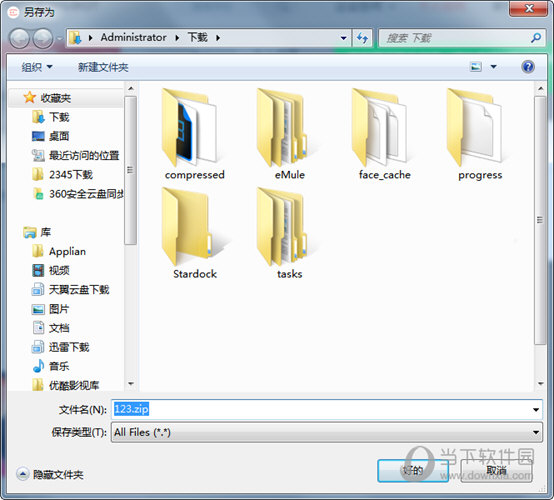Select 下载 in the address path
Image resolution: width=554 pixels, height=500 pixels.
198,37
